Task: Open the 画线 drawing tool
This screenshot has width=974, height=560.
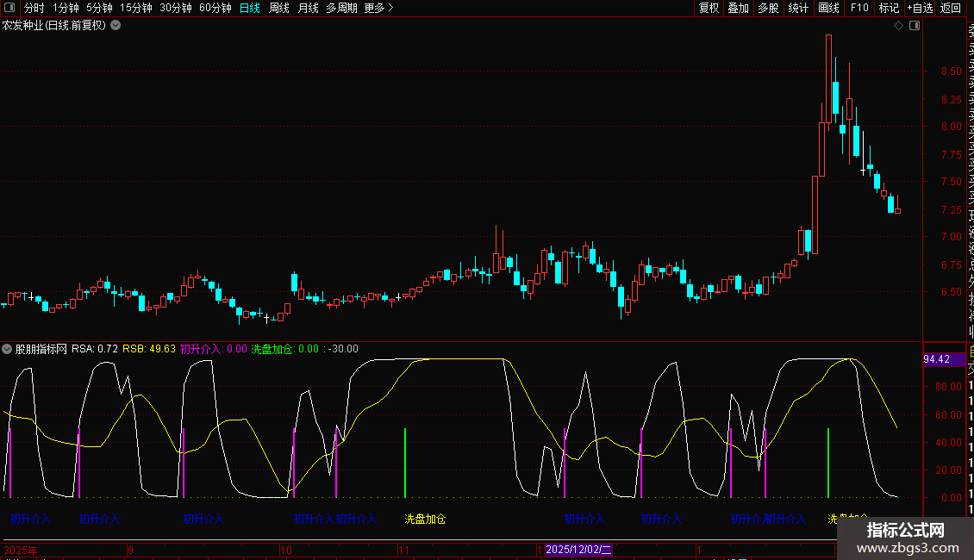Action: 828,8
